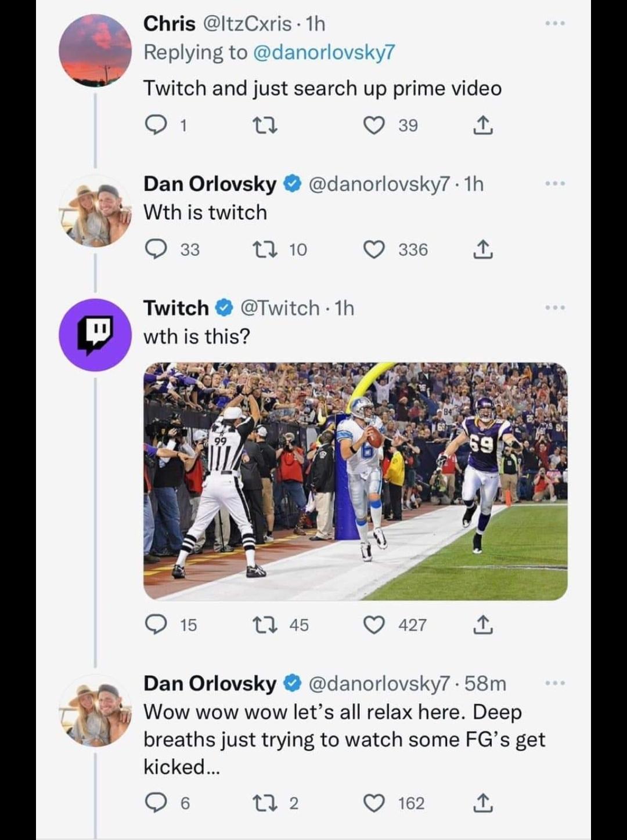The width and height of the screenshot is (627, 840).
Task: Reply to Dan Orlovsky's 'Wth is twitch' tweet
Action: tap(155, 249)
